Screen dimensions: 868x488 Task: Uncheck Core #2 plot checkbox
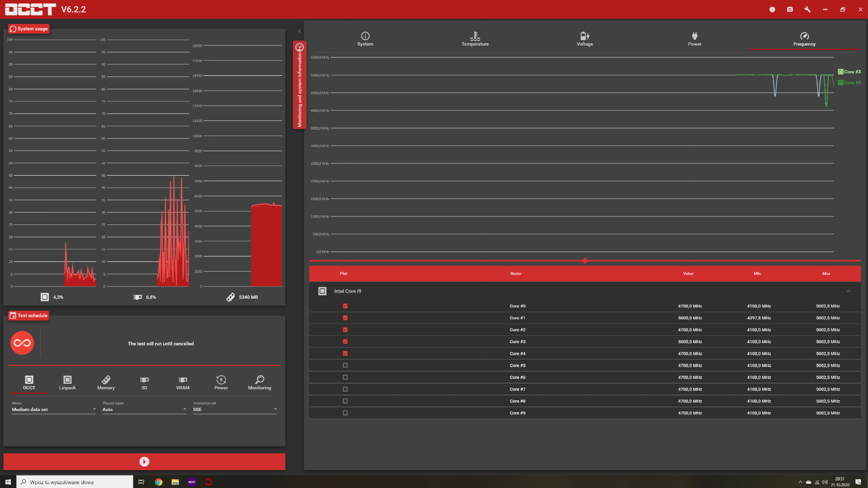pos(345,330)
